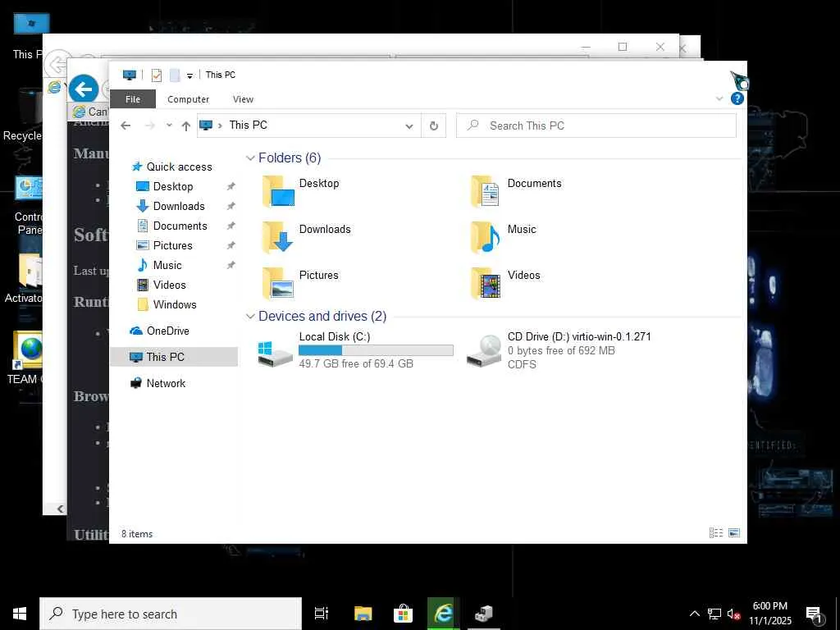Image resolution: width=840 pixels, height=630 pixels.
Task: Click the network tray icon
Action: point(714,614)
